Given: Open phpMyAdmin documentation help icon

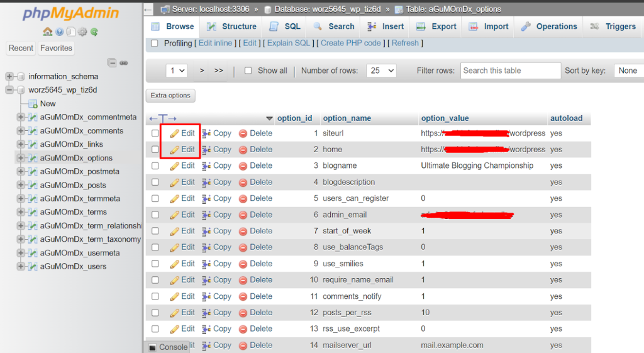Looking at the screenshot, I should (59, 31).
